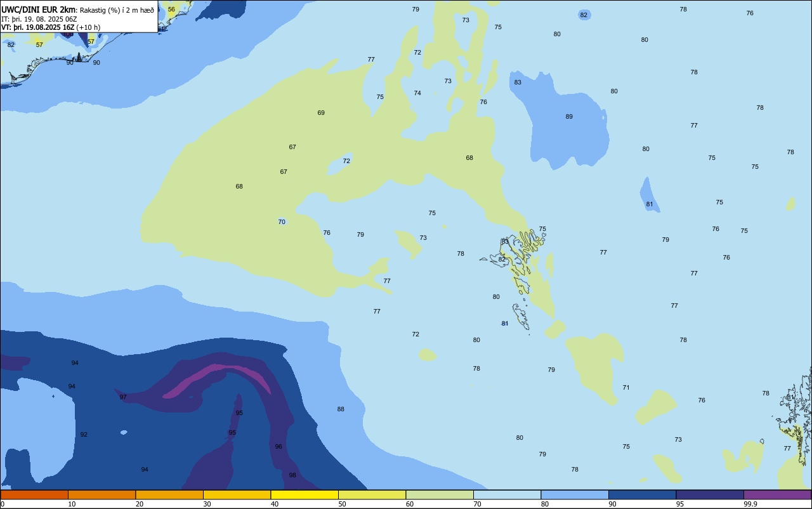The image size is (812, 509).
Task: Click the initial time 'IT: þri. 19. 08. 2025 06Z'
Action: click(x=39, y=19)
